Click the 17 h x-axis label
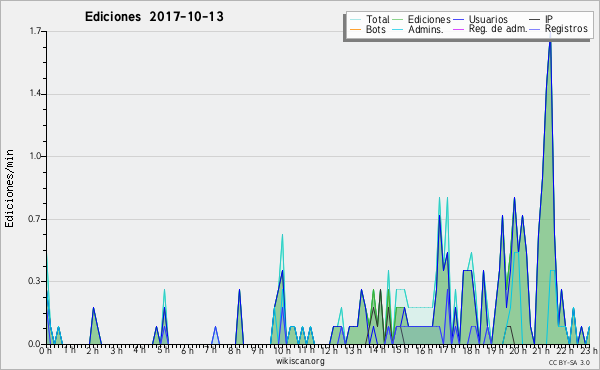Screen dimensions: 600x370 coord(447,350)
